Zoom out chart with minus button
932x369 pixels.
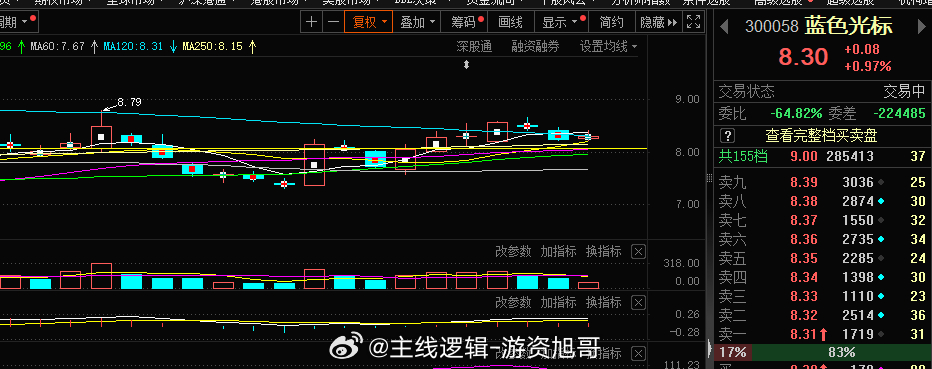coord(333,23)
